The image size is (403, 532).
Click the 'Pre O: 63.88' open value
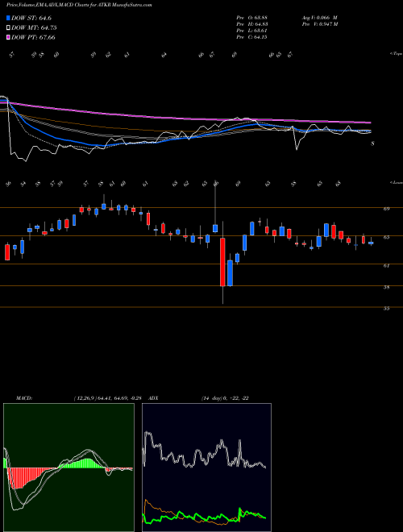click(252, 18)
